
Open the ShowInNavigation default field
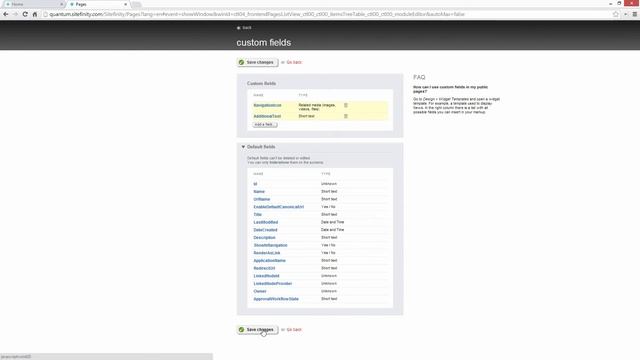(270, 245)
